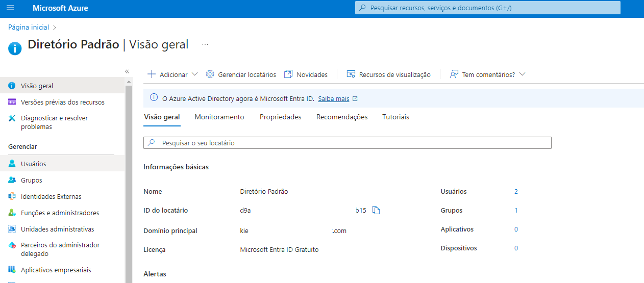
Task: Open the Dispositivos count link 0
Action: click(x=516, y=248)
